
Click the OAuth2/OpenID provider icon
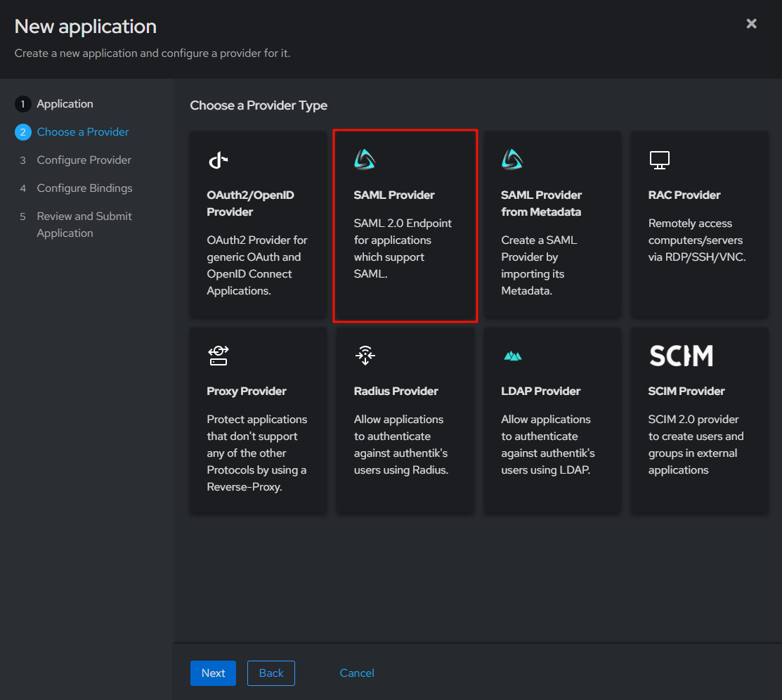click(218, 160)
